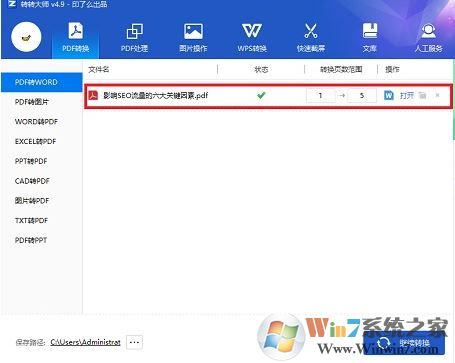Screen dimensions: 455x363
Task: Click the start page field showing 1
Action: pyautogui.click(x=320, y=96)
